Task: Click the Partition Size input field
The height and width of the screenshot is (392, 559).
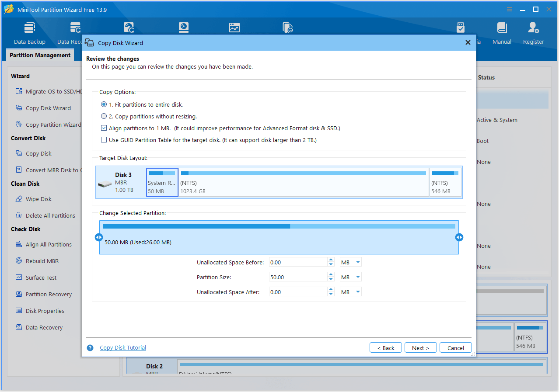Action: pos(298,277)
